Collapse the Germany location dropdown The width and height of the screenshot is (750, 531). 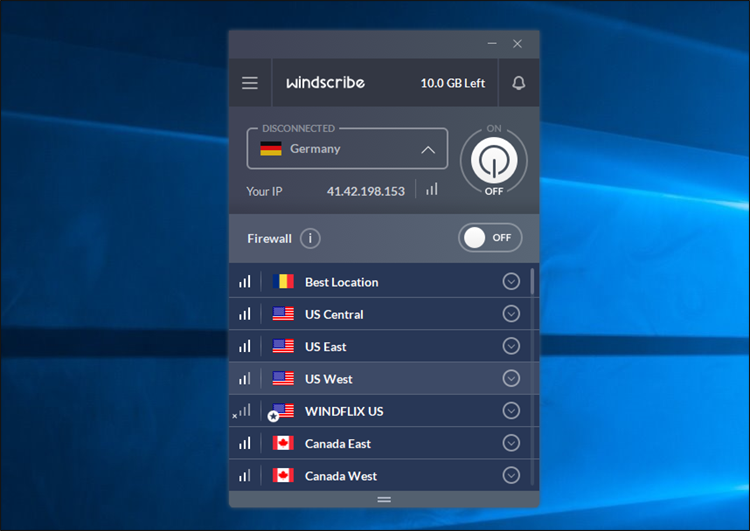click(x=428, y=150)
